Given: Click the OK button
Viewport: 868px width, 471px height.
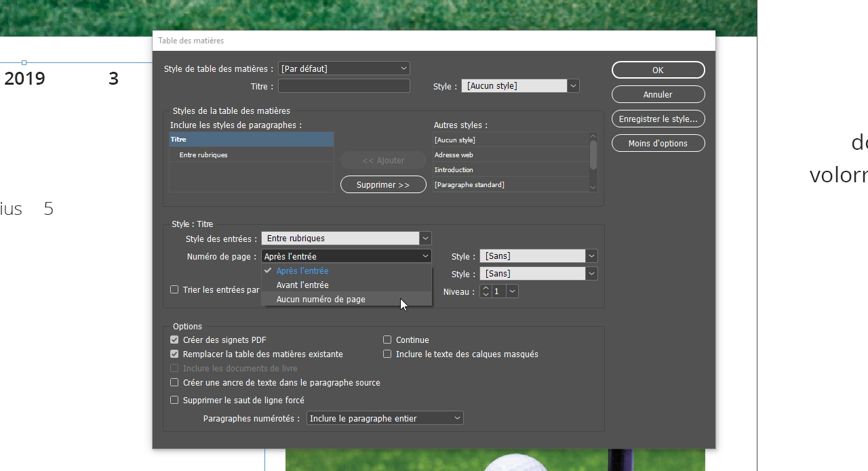Looking at the screenshot, I should pos(658,70).
